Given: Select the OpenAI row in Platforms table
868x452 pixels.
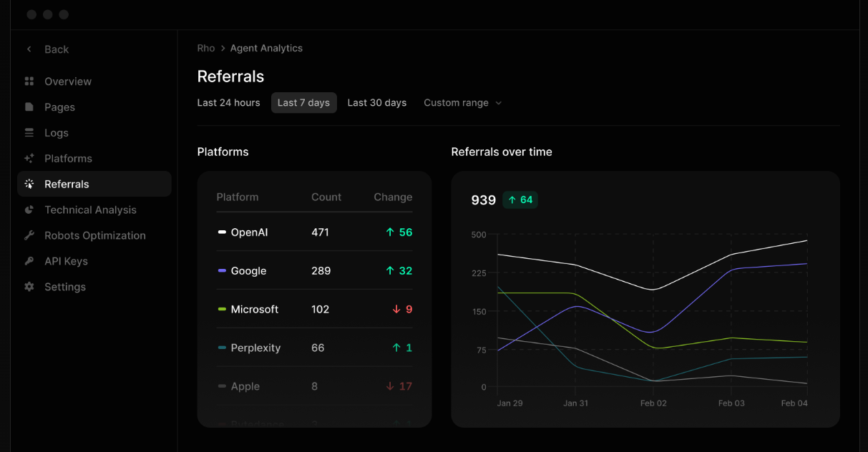Looking at the screenshot, I should pyautogui.click(x=313, y=232).
